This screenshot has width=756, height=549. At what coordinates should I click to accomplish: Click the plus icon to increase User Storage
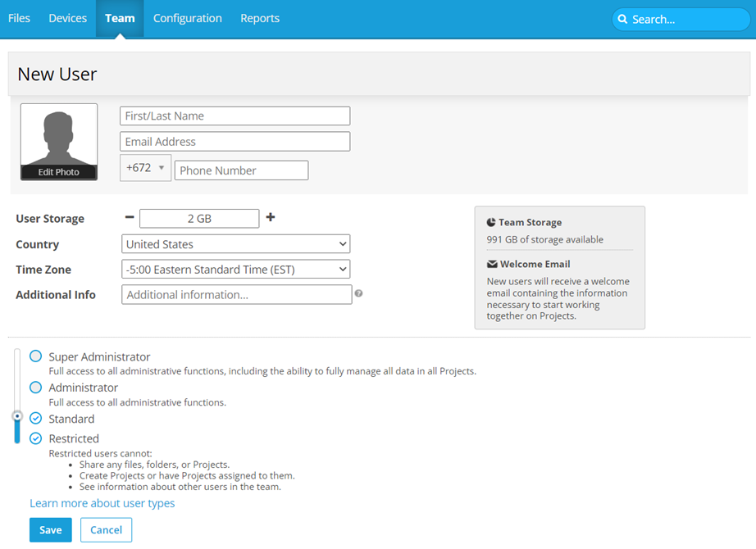click(x=271, y=218)
